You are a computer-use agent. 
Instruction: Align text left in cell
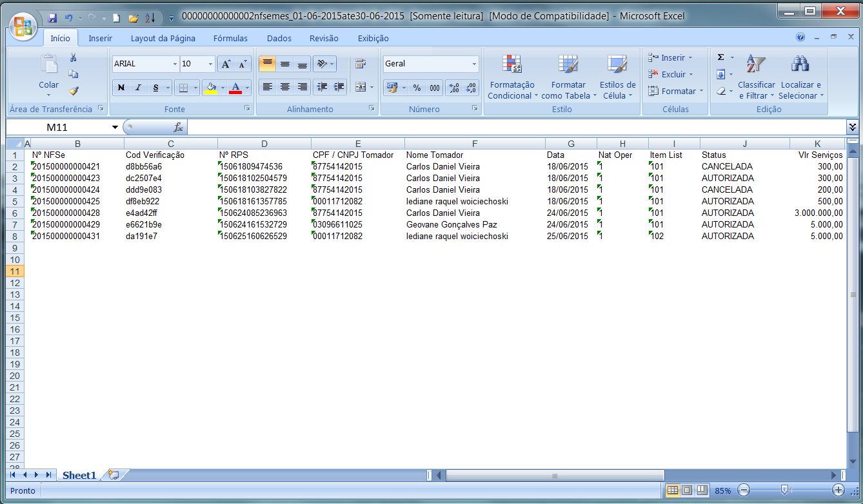pyautogui.click(x=267, y=87)
